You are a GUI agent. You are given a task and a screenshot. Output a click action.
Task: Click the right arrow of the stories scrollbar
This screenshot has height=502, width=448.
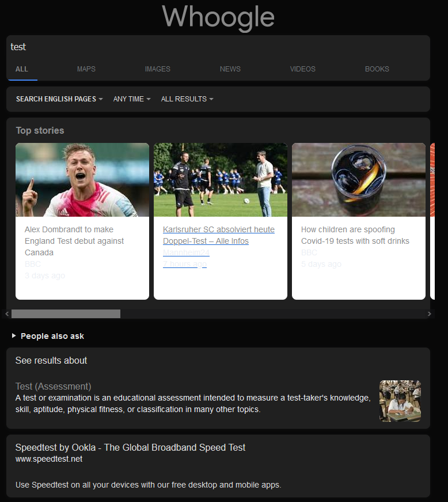[x=429, y=314]
